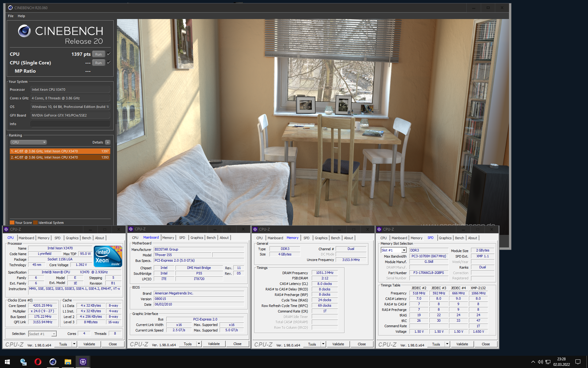Open the Ranking CPU dropdown
This screenshot has height=368, width=588.
click(x=29, y=142)
